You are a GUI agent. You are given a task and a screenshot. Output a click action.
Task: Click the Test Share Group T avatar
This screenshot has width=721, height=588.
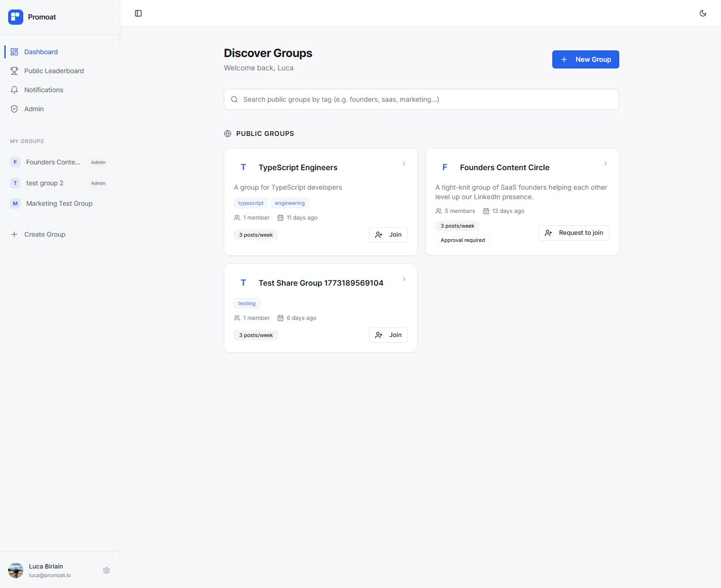click(243, 283)
